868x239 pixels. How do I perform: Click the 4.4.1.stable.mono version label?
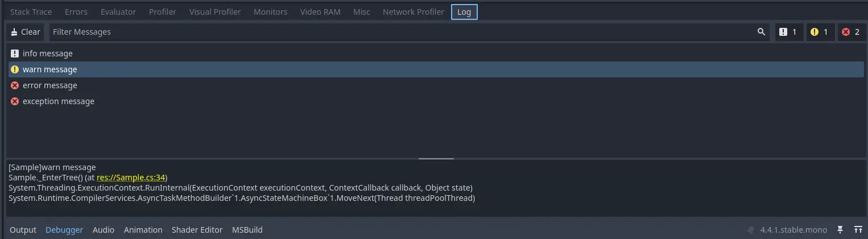coord(793,230)
